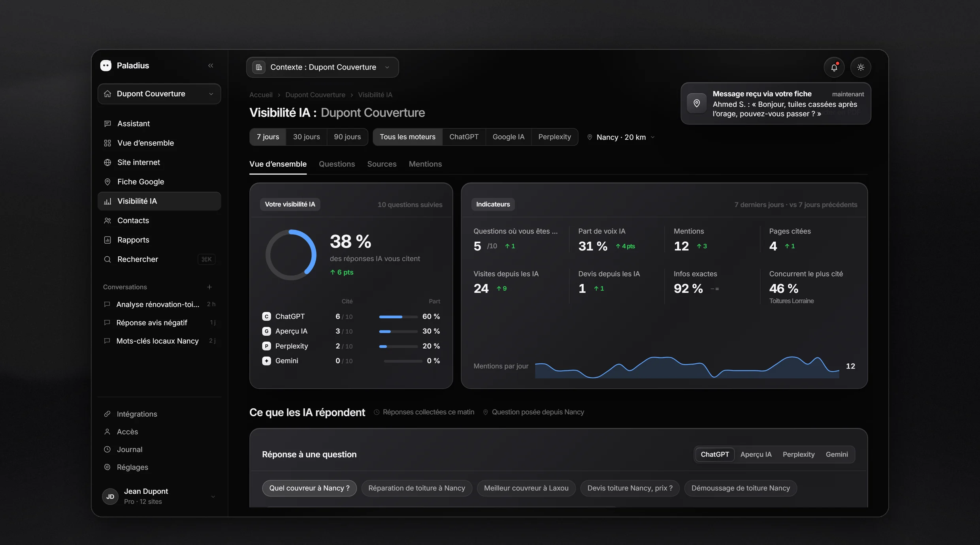Show Gemini response in answer card

[837, 454]
